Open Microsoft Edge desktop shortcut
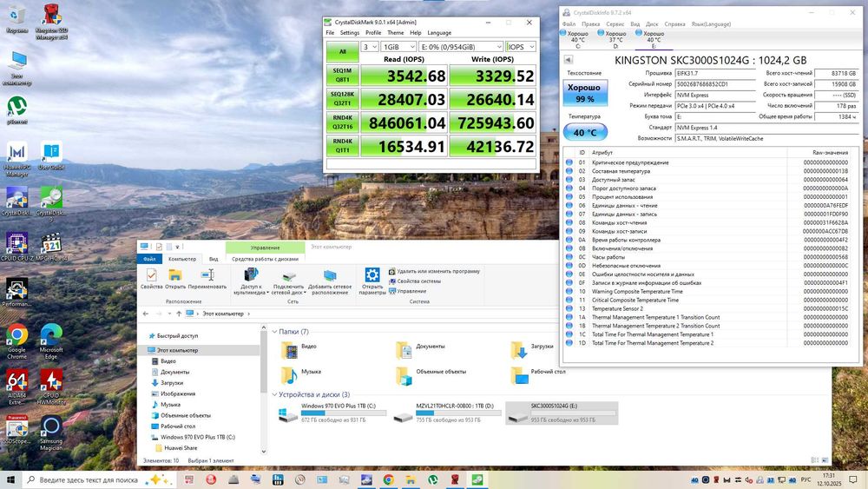 tap(51, 341)
